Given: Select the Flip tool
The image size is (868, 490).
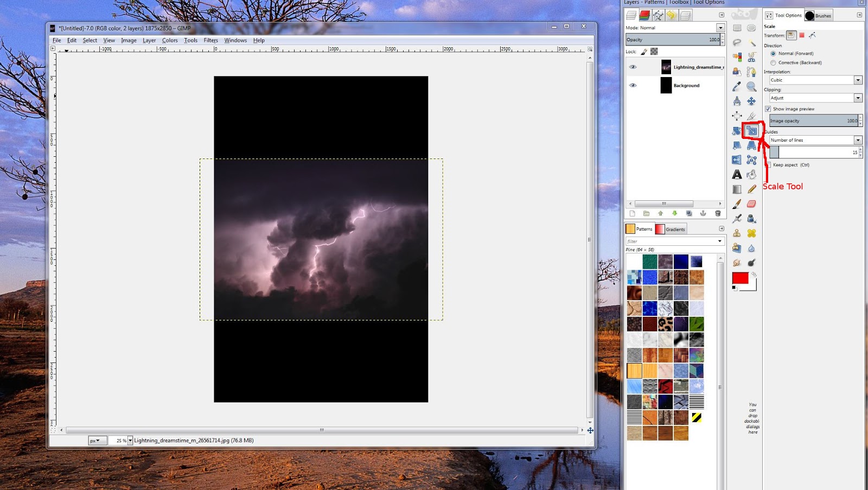Looking at the screenshot, I should 737,160.
